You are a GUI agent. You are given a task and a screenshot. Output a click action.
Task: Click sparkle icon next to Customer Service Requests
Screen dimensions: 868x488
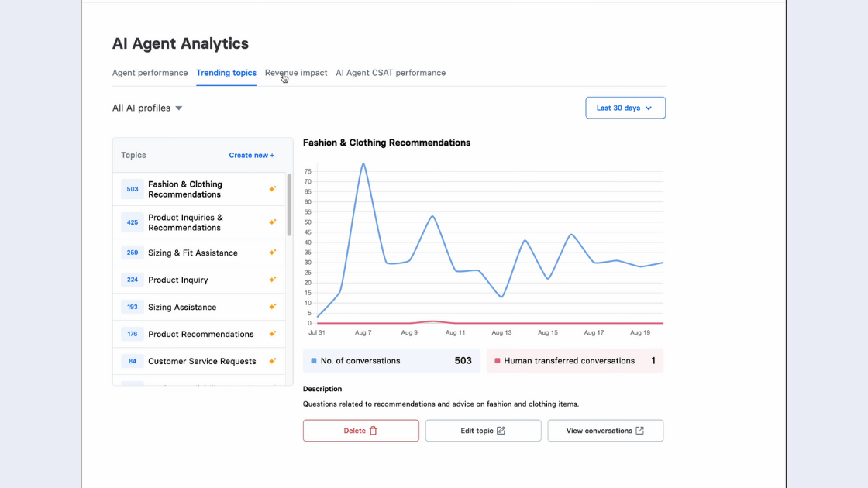[x=272, y=361]
